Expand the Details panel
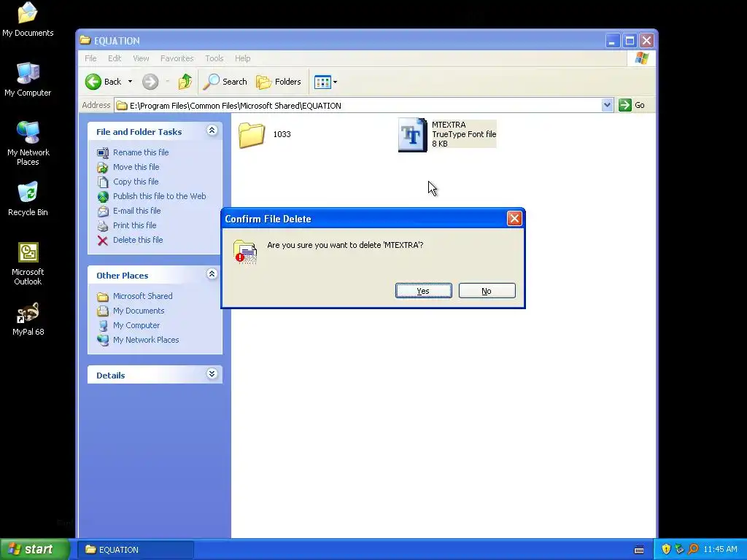The image size is (747, 560). (x=212, y=374)
